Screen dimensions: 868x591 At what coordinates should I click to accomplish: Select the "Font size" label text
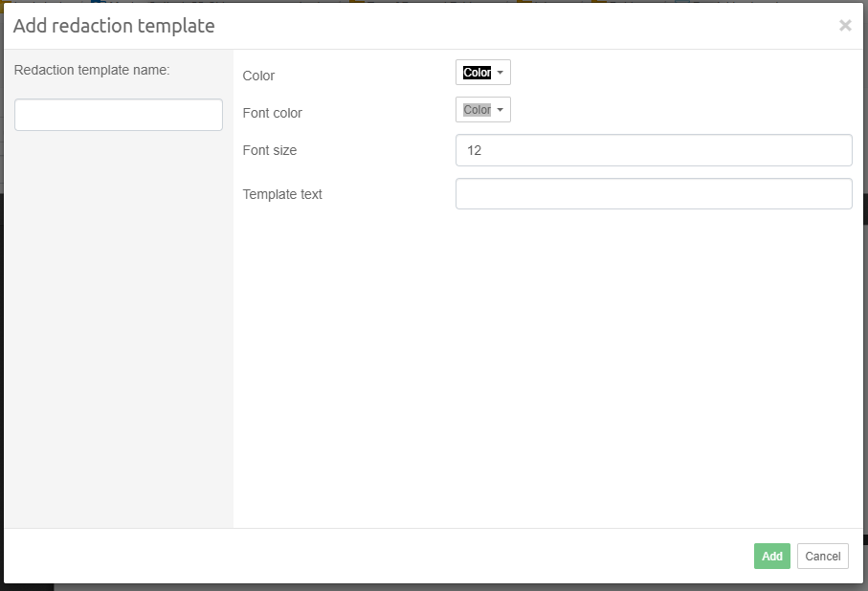[270, 150]
